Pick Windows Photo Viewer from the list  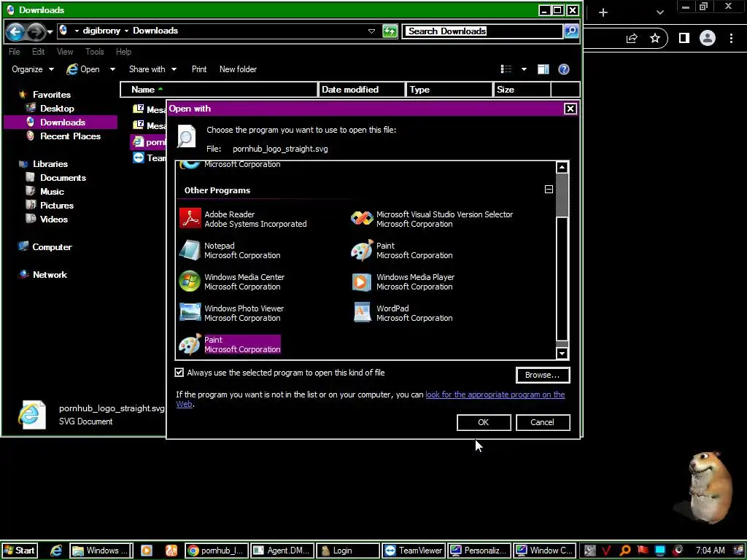click(x=231, y=314)
